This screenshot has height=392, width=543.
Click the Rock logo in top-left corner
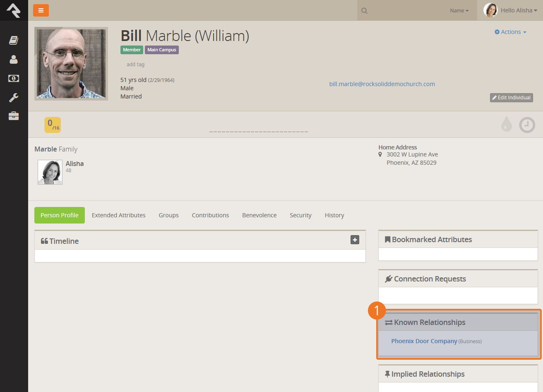[14, 10]
